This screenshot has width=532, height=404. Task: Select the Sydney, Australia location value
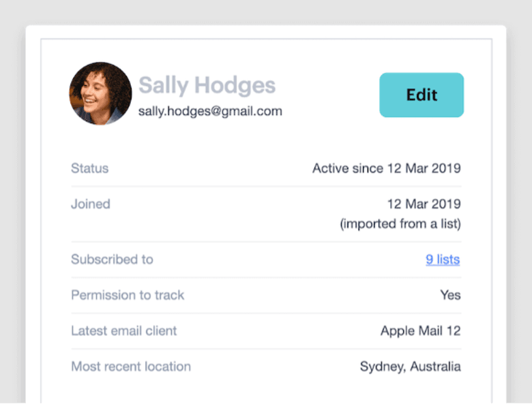point(410,367)
